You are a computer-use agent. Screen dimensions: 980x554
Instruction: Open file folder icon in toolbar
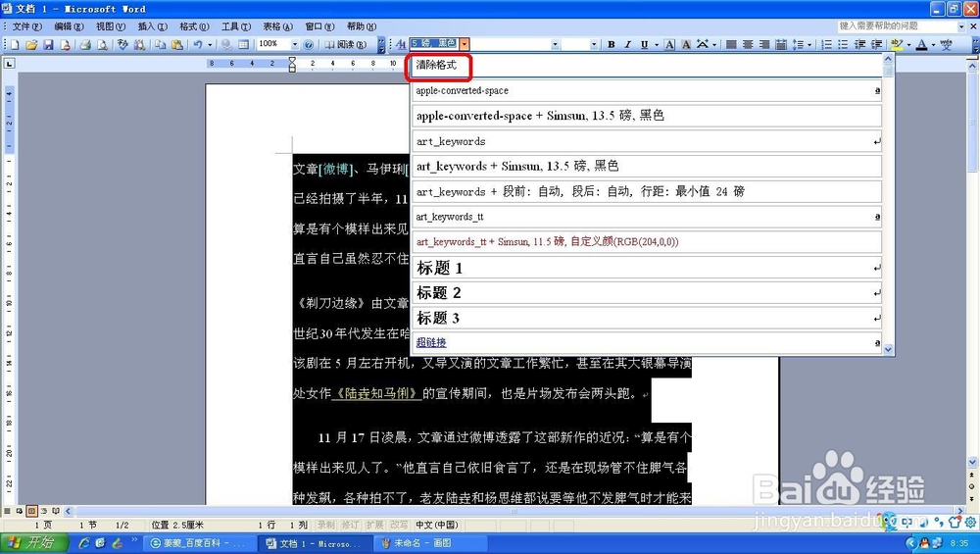tap(31, 45)
